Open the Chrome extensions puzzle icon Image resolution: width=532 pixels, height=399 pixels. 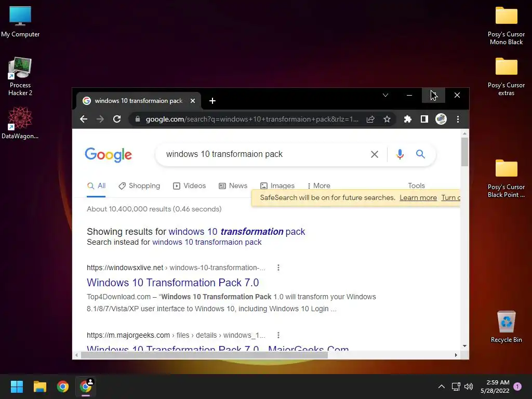click(x=407, y=119)
